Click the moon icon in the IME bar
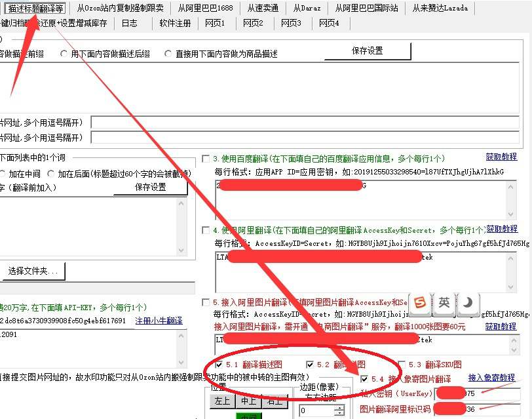 (x=468, y=302)
